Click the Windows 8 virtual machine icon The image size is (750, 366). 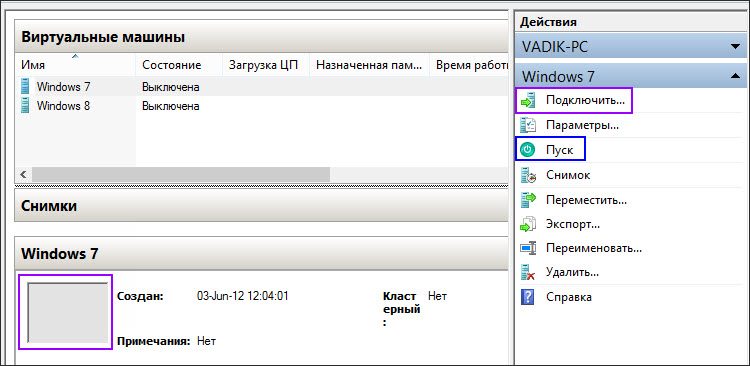point(25,105)
